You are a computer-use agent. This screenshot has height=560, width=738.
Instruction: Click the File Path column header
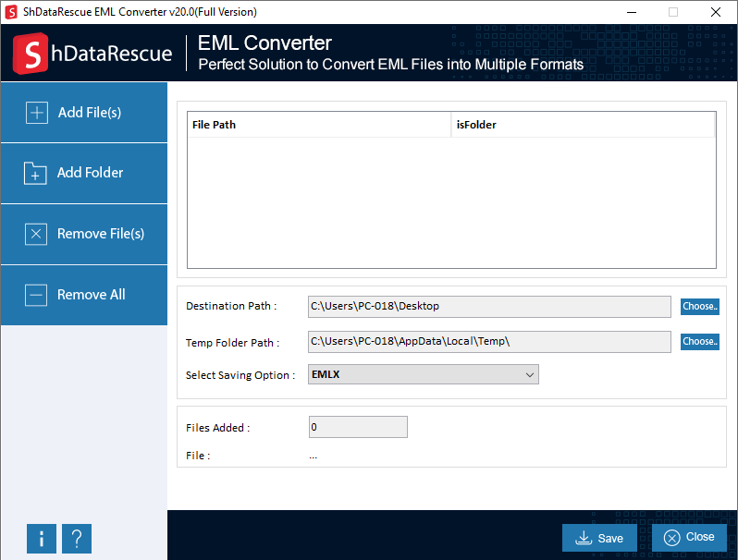[319, 125]
